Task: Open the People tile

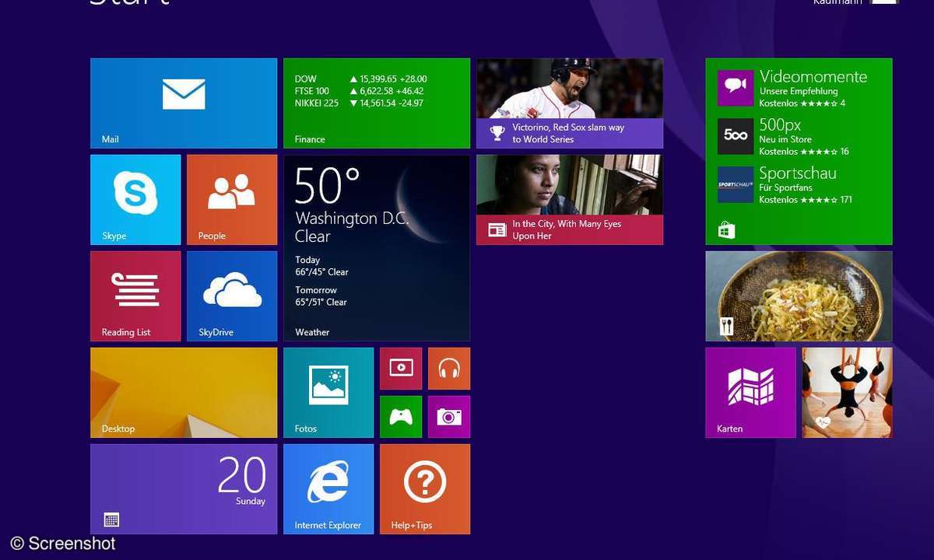Action: pos(232,200)
